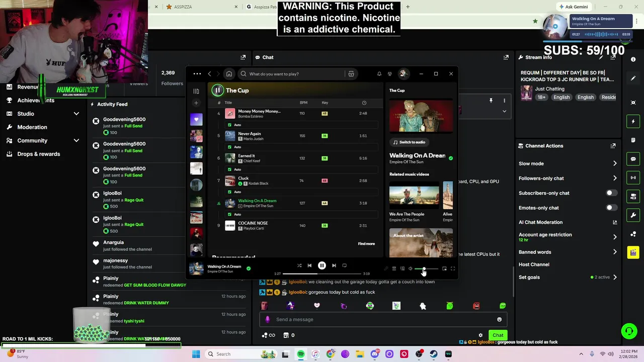This screenshot has width=644, height=362.
Task: Go back in Spotify navigation
Action: pyautogui.click(x=210, y=74)
